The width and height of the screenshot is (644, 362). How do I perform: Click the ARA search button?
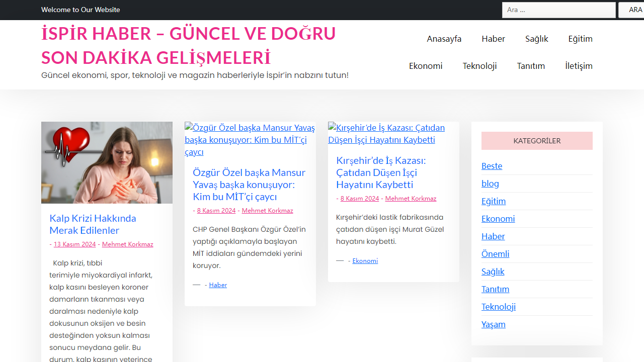635,10
